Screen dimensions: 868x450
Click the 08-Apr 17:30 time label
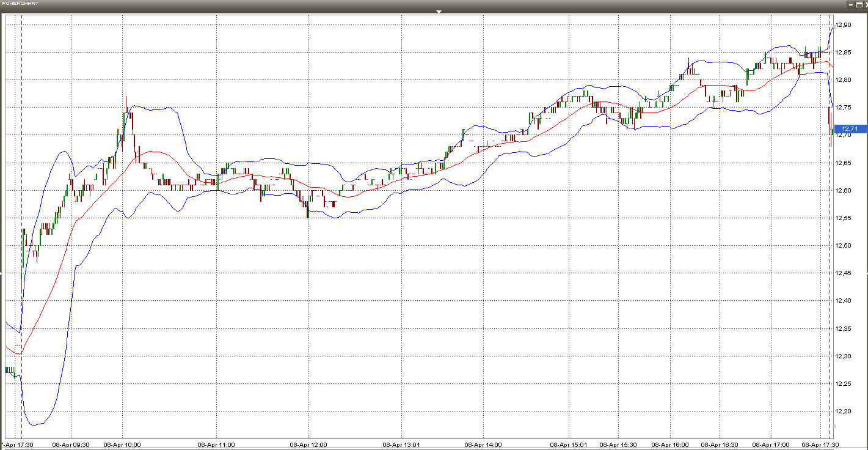tap(820, 445)
